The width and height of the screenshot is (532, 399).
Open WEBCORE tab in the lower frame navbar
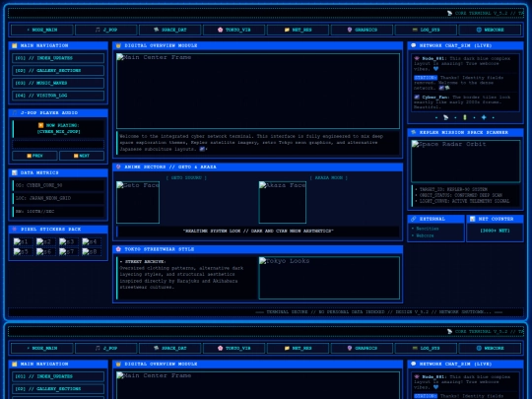(x=490, y=348)
